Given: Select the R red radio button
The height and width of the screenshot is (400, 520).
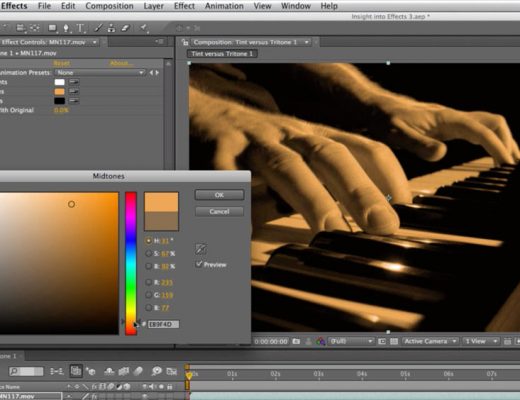Looking at the screenshot, I should (149, 282).
